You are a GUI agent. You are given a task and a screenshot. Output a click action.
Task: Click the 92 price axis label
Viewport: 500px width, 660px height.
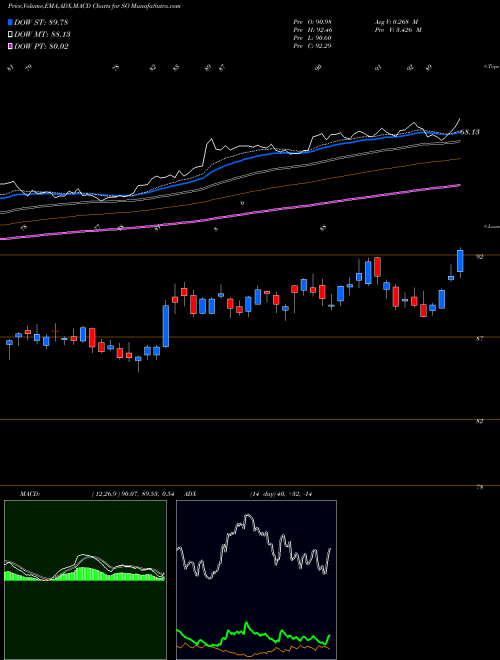click(479, 256)
